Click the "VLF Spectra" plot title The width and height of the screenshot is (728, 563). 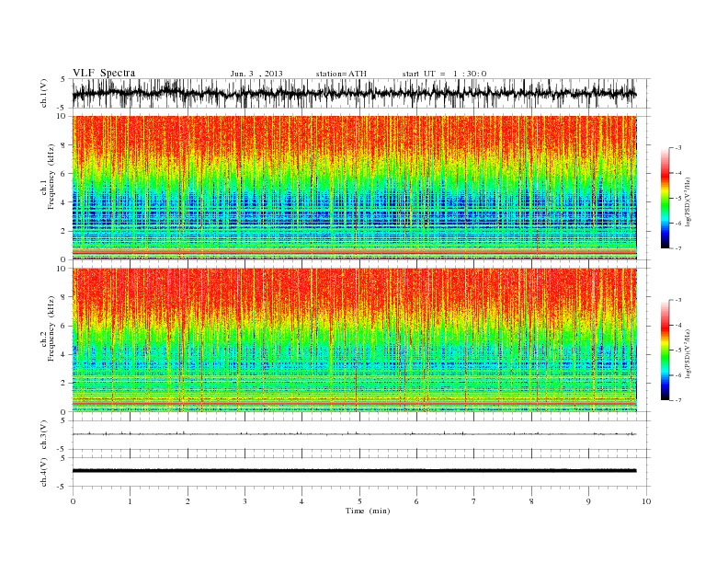[104, 73]
